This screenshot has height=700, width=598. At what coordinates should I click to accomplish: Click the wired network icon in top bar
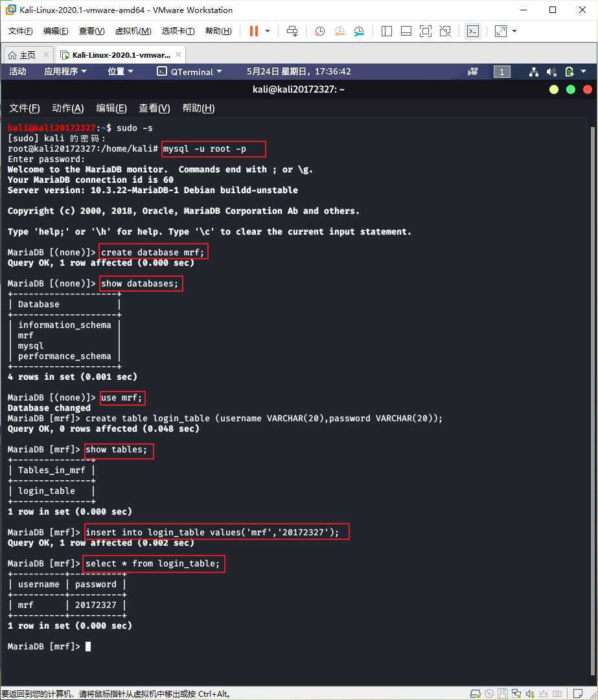tap(533, 72)
